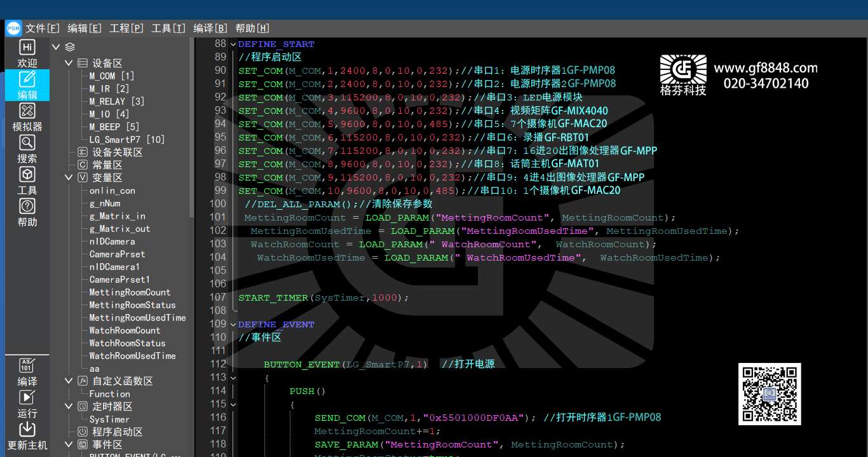Open the 编译[B] menu
The width and height of the screenshot is (868, 457).
210,28
